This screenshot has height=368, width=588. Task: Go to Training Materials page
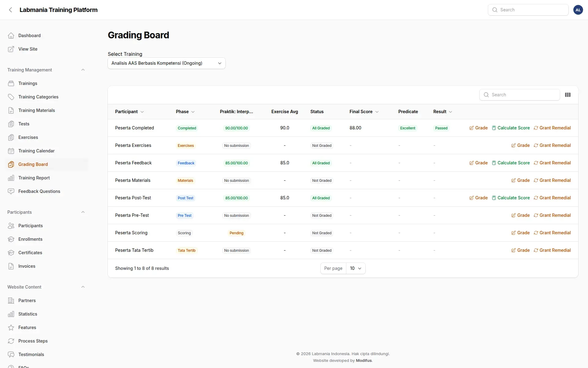pyautogui.click(x=47, y=110)
